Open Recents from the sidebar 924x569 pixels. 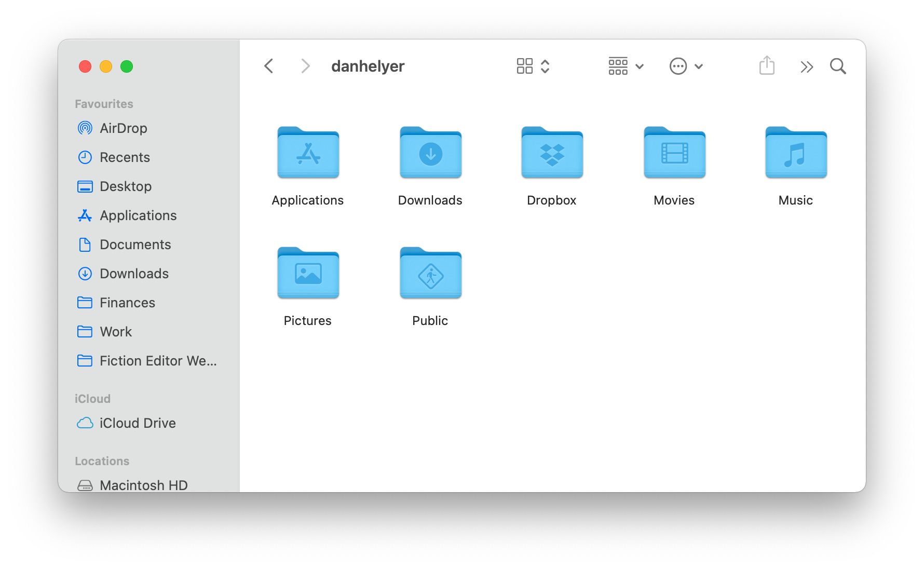pyautogui.click(x=125, y=157)
